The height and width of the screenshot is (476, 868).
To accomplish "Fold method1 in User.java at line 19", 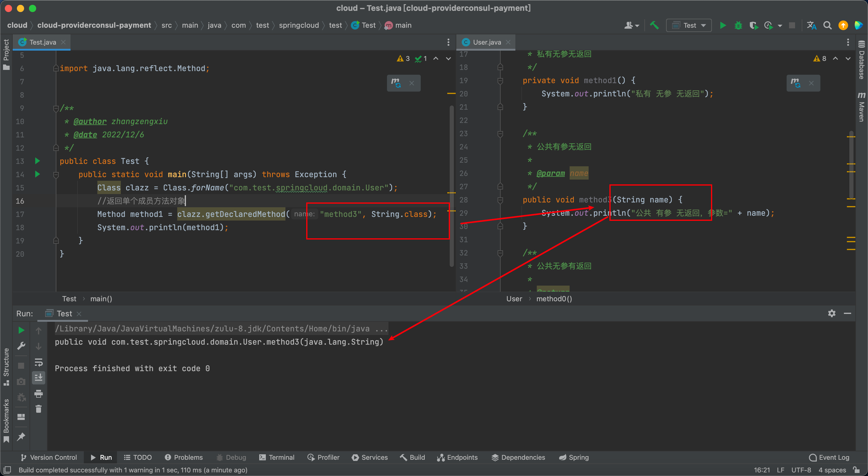I will [x=500, y=80].
